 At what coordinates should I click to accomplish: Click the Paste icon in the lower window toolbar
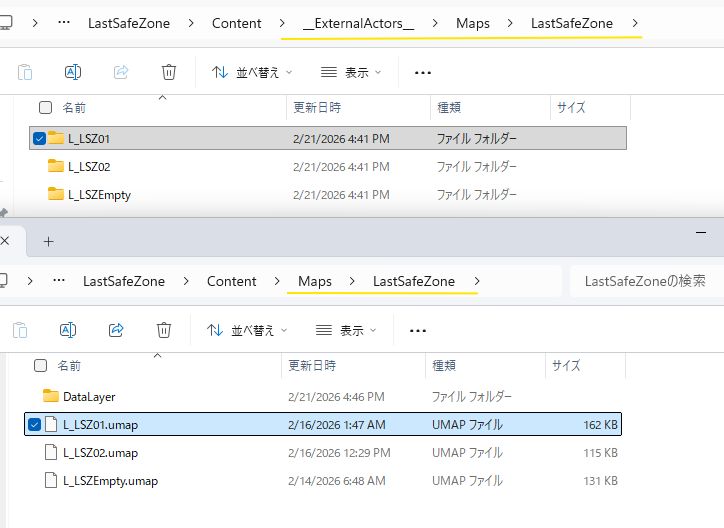click(x=20, y=330)
